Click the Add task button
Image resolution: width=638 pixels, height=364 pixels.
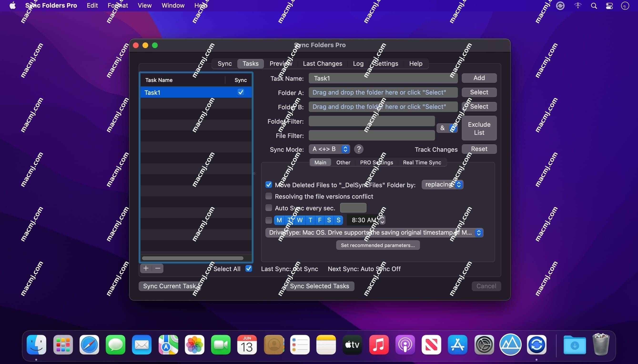[x=479, y=78]
